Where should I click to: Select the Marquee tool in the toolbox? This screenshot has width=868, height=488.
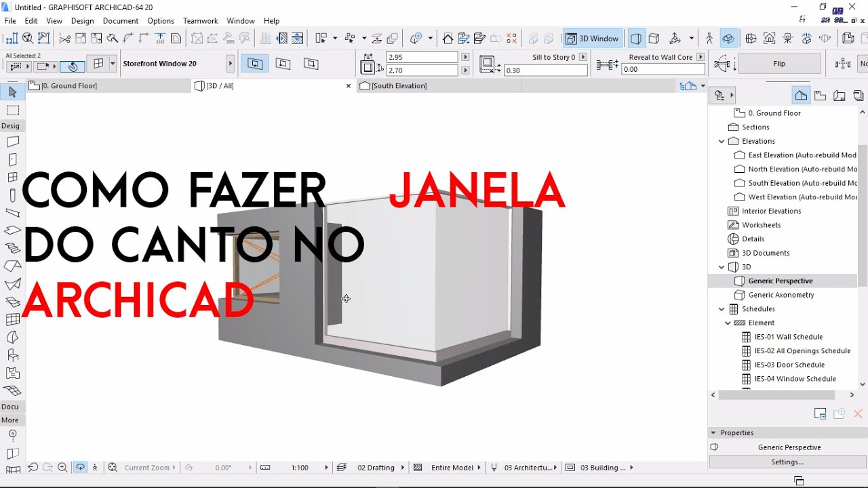pos(12,110)
